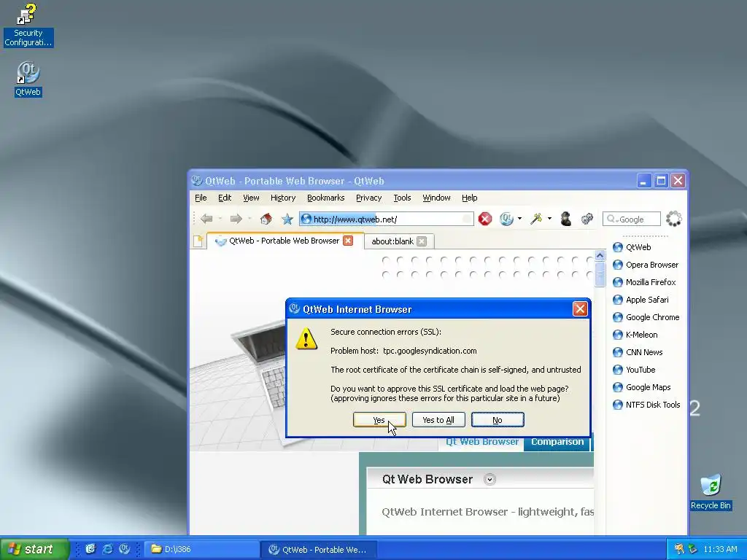Bookmark page with the star icon
Screen dimensions: 747x560
pyautogui.click(x=287, y=219)
